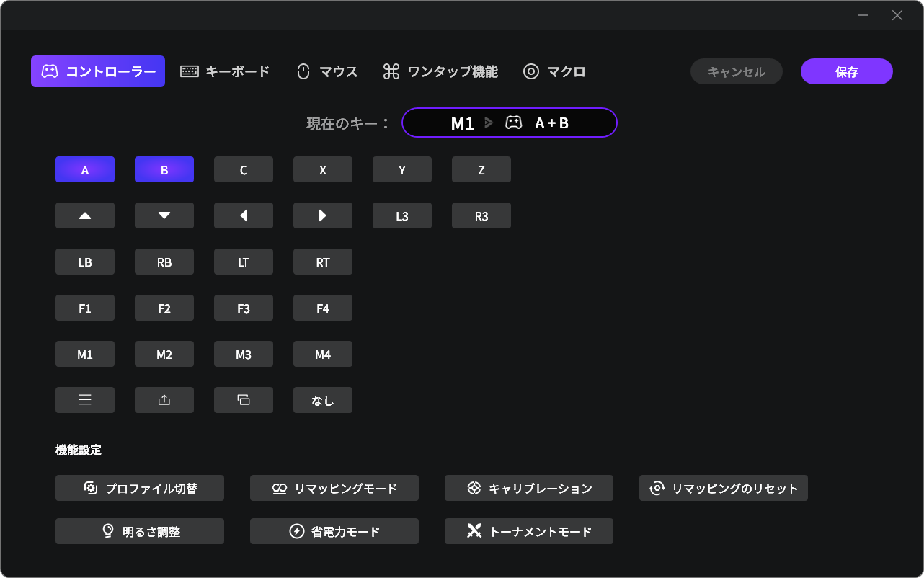The image size is (924, 578).
Task: Click the share/upload icon button
Action: [x=164, y=400]
